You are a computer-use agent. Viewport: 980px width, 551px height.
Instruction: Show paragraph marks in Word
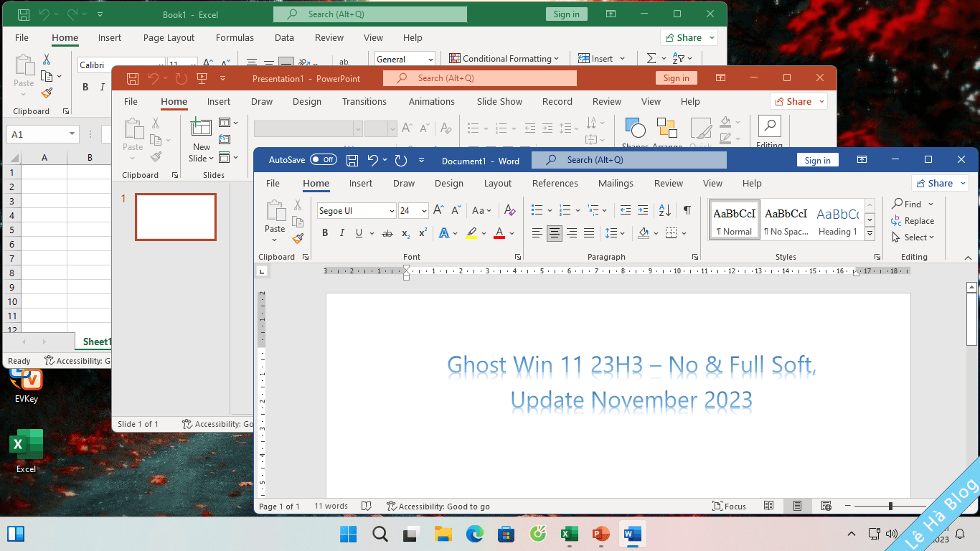(x=687, y=210)
